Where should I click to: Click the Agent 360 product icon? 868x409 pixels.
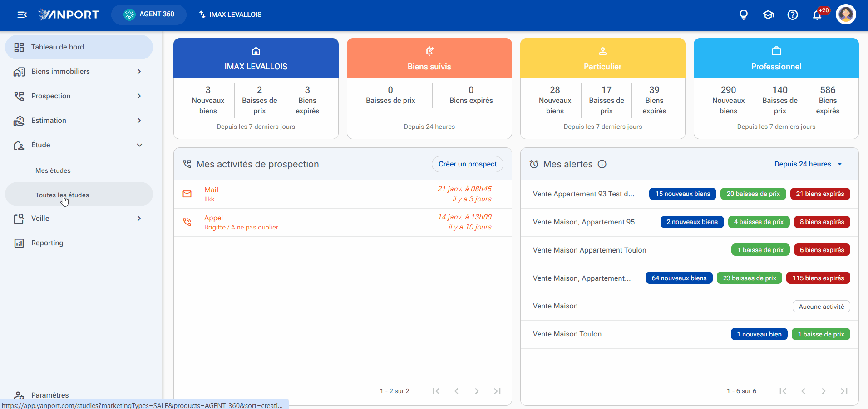(x=129, y=15)
